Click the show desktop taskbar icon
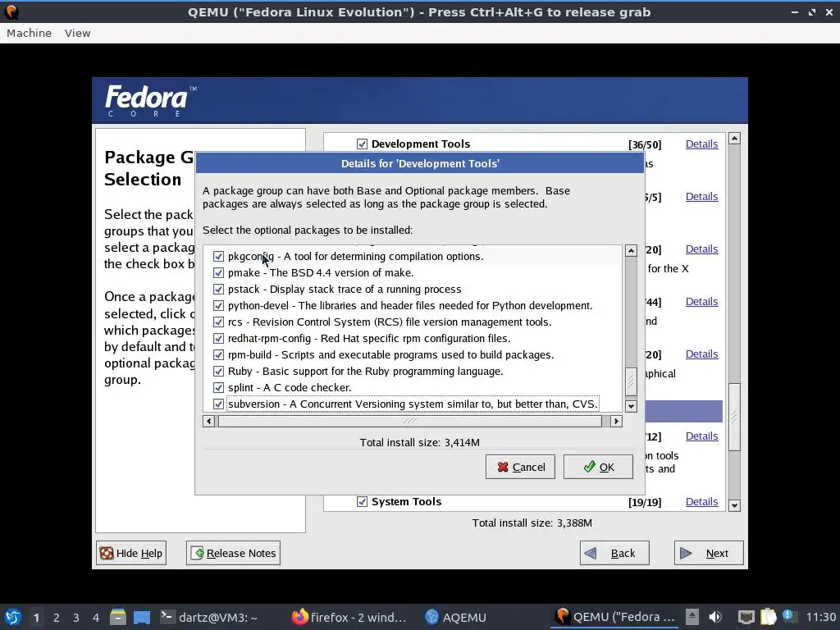 142,617
